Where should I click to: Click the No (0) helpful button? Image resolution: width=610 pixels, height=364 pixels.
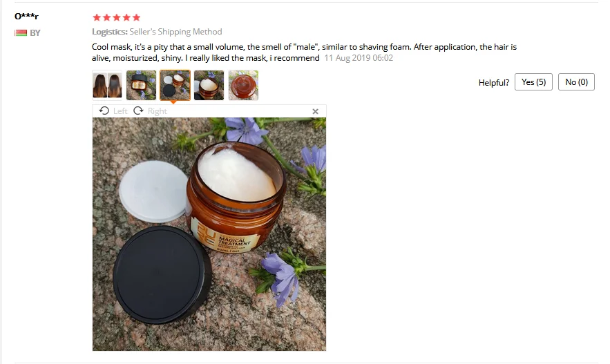tap(576, 82)
